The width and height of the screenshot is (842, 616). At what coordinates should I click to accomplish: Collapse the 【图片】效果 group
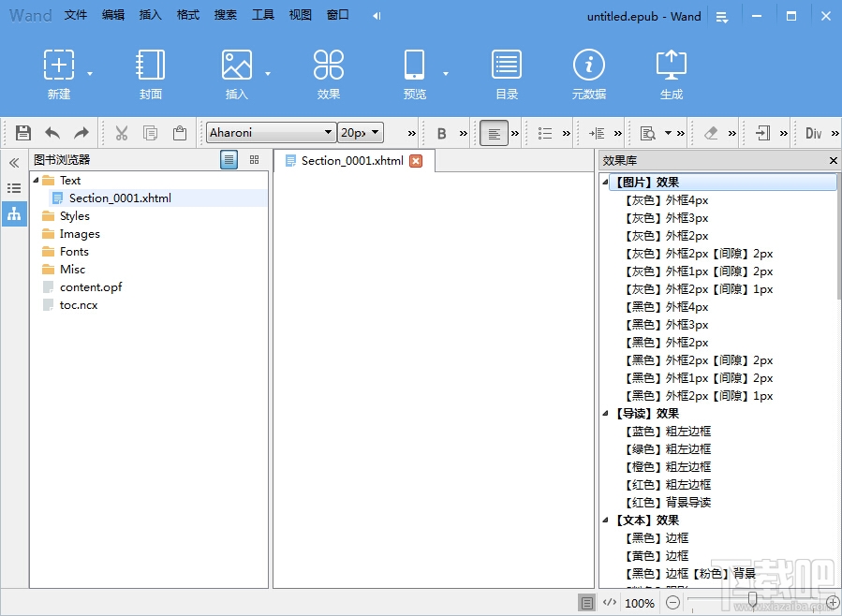606,183
